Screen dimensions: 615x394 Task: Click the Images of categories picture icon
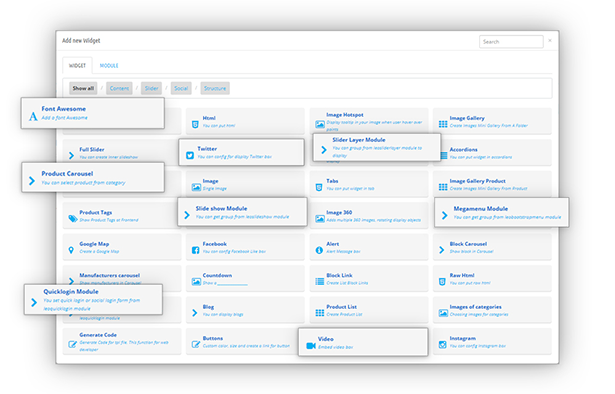(443, 313)
